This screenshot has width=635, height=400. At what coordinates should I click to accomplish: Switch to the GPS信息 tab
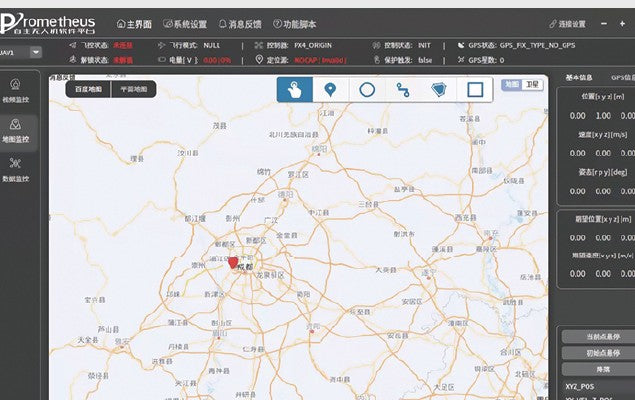[x=623, y=77]
